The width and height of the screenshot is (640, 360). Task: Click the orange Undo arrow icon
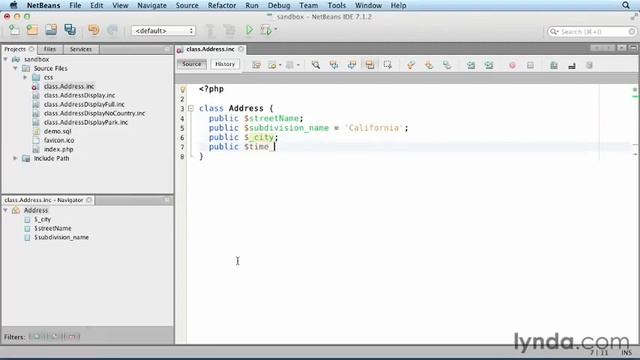coord(93,30)
